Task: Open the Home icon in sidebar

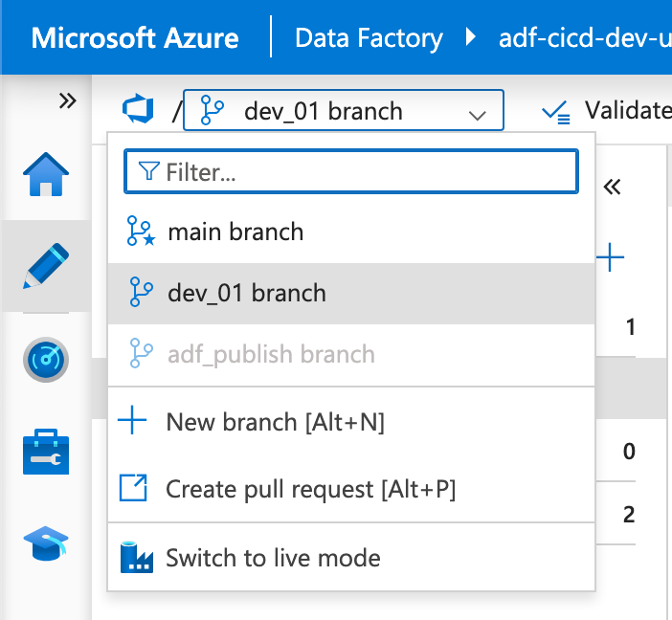Action: [46, 174]
